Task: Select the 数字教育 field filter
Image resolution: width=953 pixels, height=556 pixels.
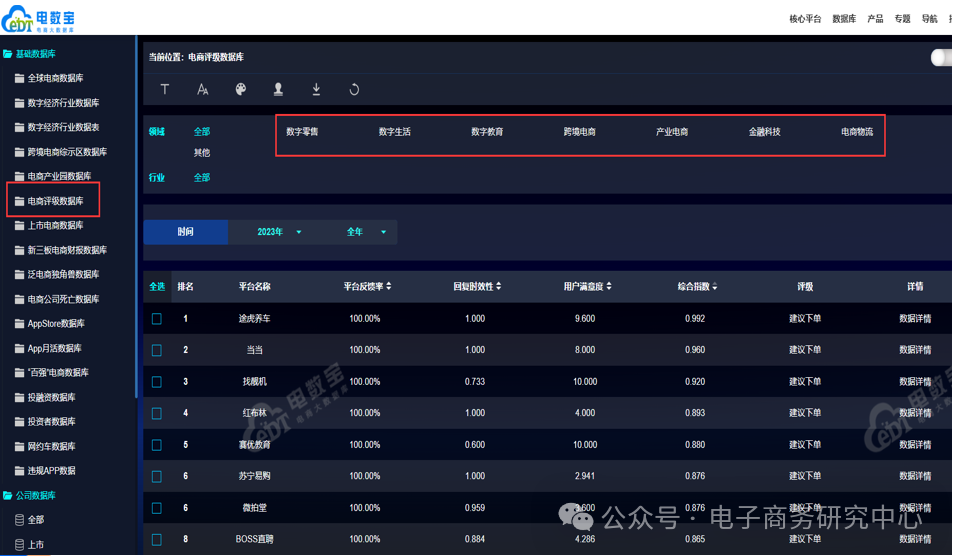Action: coord(487,131)
